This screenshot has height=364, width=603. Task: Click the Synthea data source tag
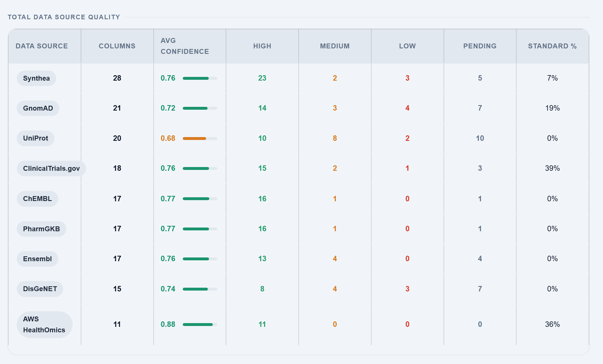click(36, 78)
